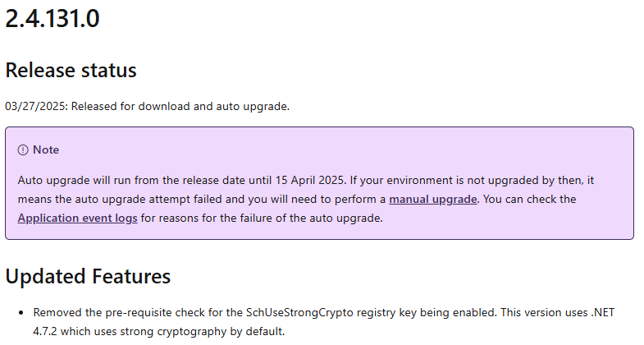Click 'You can check the' sentence text
The width and height of the screenshot is (644, 345).
pos(529,200)
